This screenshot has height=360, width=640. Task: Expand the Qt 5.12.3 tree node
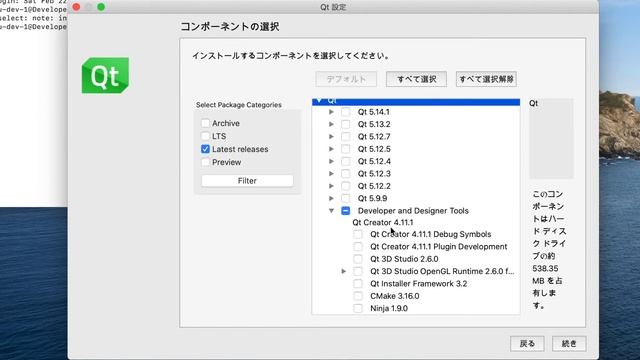(331, 173)
